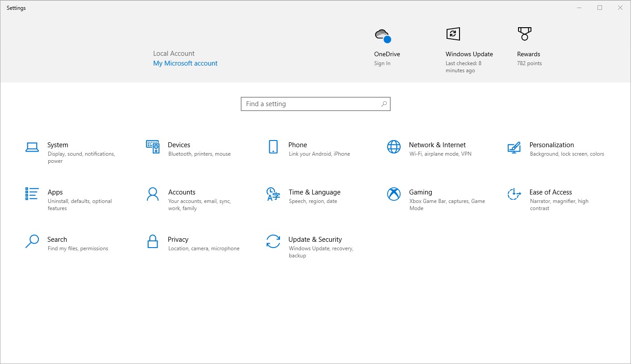Open the Accounts person icon
Screen dimensions: 631x364
pos(153,194)
